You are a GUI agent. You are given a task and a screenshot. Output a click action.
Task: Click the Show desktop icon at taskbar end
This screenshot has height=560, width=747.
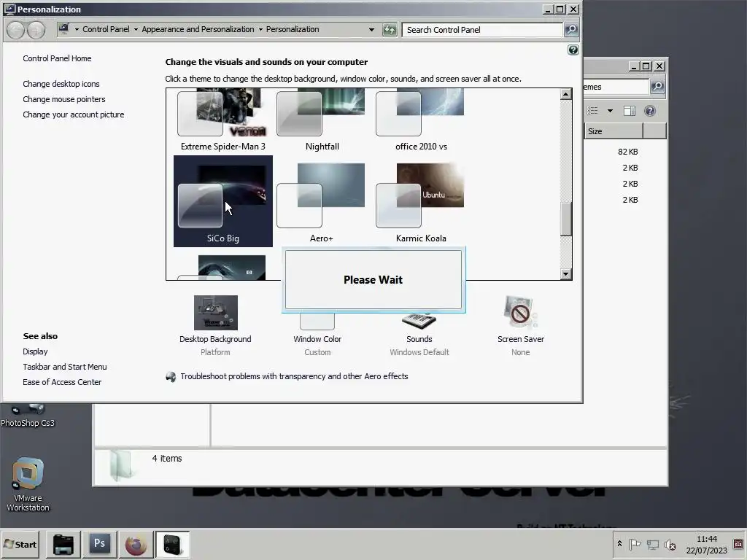tap(738, 544)
